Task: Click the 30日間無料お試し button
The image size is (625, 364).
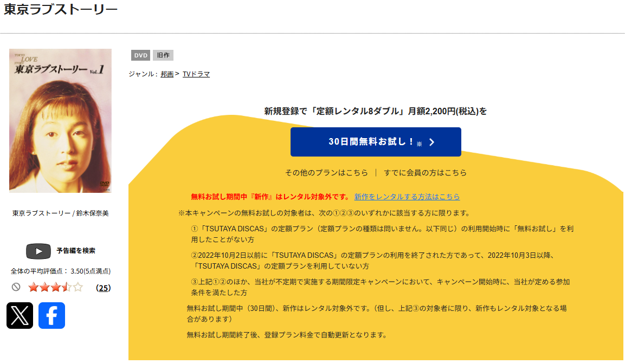Action: click(376, 142)
